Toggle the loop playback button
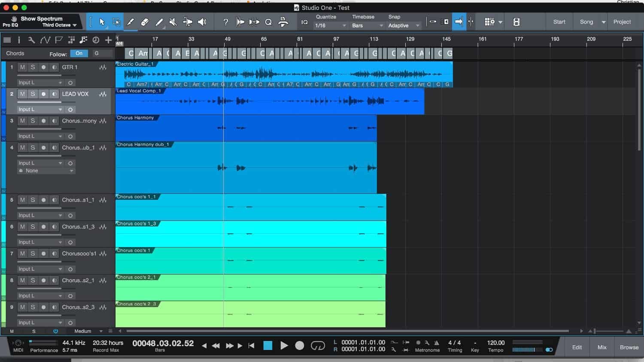Viewport: 644px width, 362px height. [318, 346]
